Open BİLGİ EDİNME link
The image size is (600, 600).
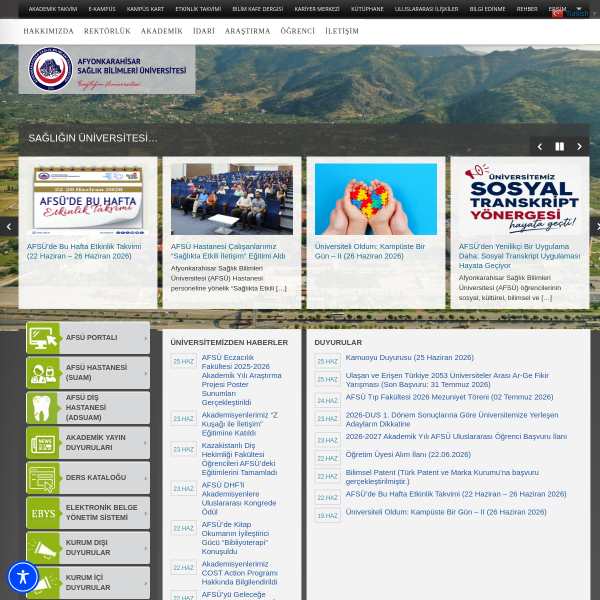[x=487, y=9]
